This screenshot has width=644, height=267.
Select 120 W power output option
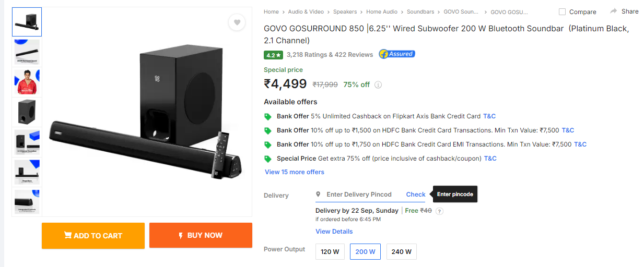pos(330,251)
